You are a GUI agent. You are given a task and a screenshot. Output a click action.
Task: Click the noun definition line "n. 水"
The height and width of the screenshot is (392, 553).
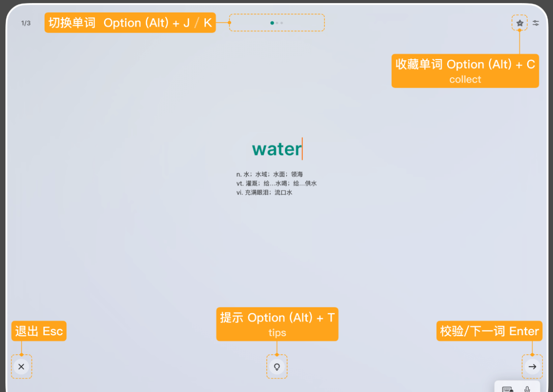[x=269, y=174]
